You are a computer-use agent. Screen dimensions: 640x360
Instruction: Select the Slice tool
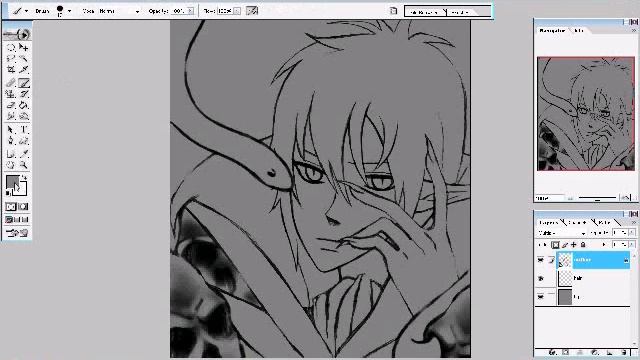[24, 69]
